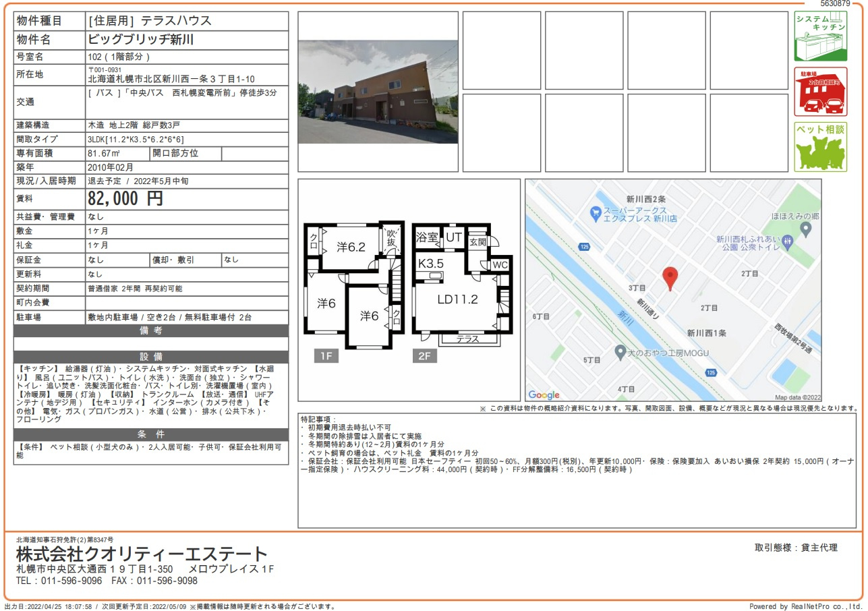Select the postal code 〒001-0931
Viewport: 868px width, 611px height.
click(105, 70)
